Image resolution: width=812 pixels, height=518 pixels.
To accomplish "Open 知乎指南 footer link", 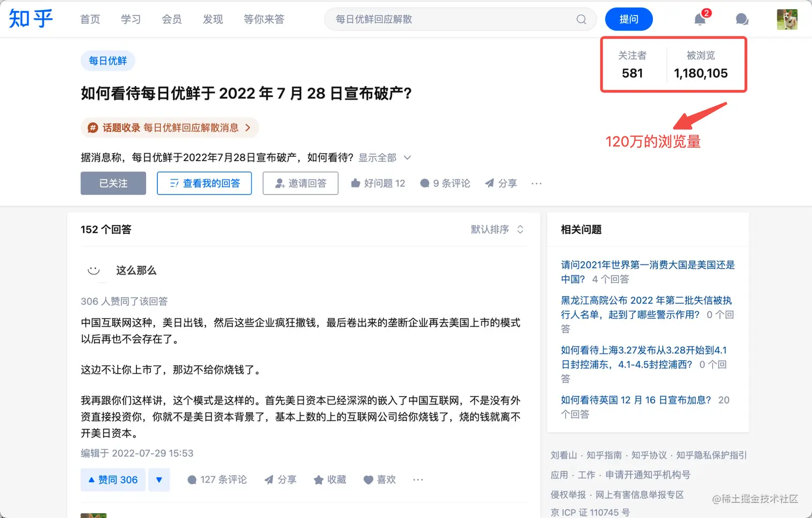I will click(604, 455).
